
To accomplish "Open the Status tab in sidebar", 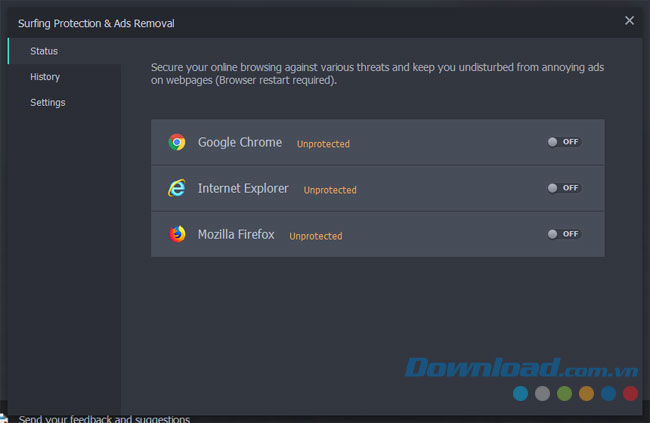I will [x=64, y=51].
